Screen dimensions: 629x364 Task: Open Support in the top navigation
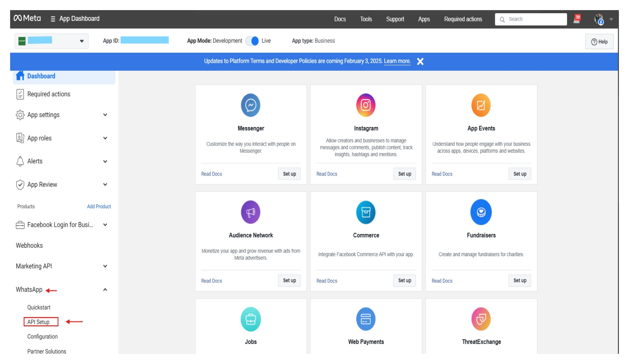[x=395, y=19]
